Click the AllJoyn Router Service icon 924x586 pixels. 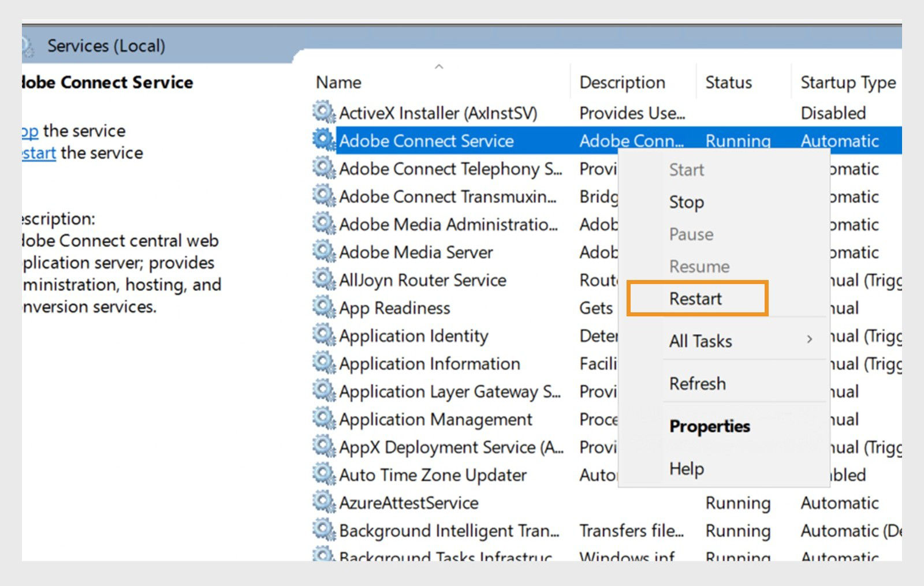[x=323, y=280]
